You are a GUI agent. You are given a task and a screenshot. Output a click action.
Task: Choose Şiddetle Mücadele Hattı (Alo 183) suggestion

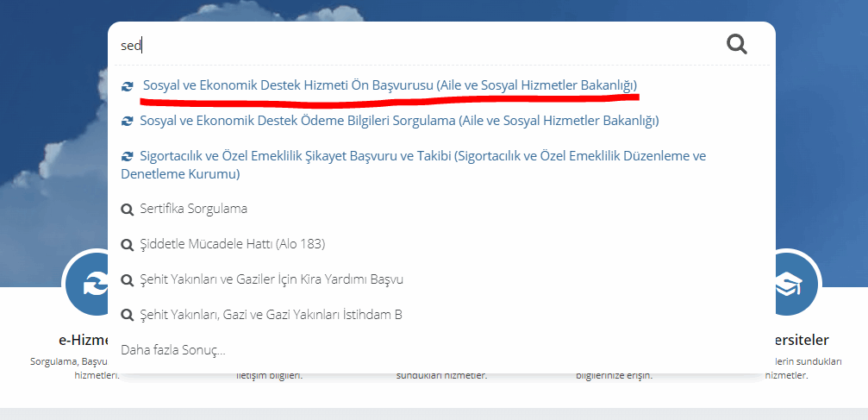coord(232,244)
